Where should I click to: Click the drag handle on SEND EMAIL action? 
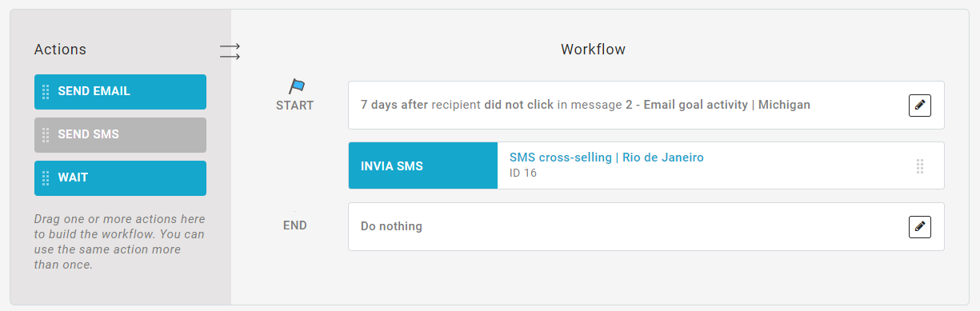46,91
